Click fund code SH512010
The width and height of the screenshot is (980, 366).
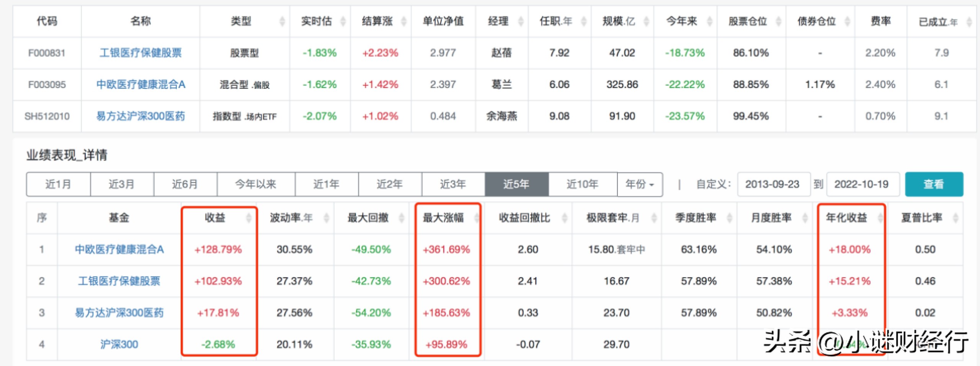47,116
